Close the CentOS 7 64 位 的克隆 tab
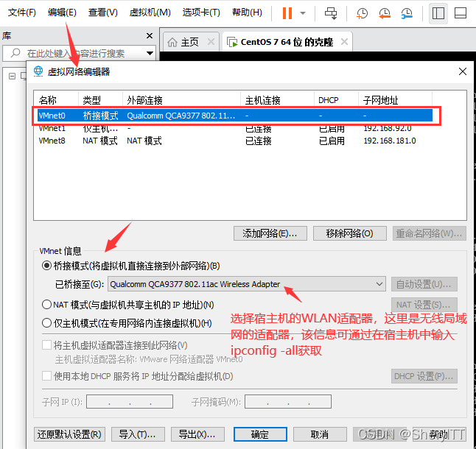The height and width of the screenshot is (449, 476). click(x=344, y=41)
